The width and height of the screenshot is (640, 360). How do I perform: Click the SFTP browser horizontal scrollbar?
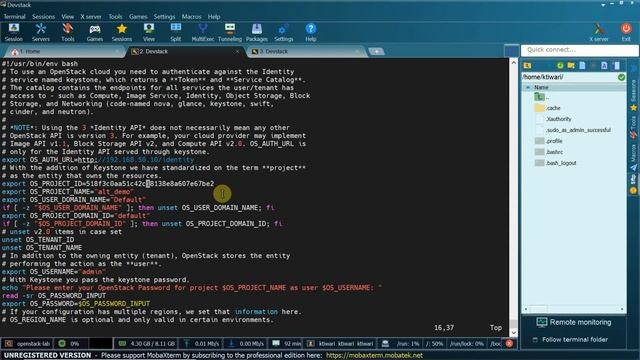click(573, 309)
